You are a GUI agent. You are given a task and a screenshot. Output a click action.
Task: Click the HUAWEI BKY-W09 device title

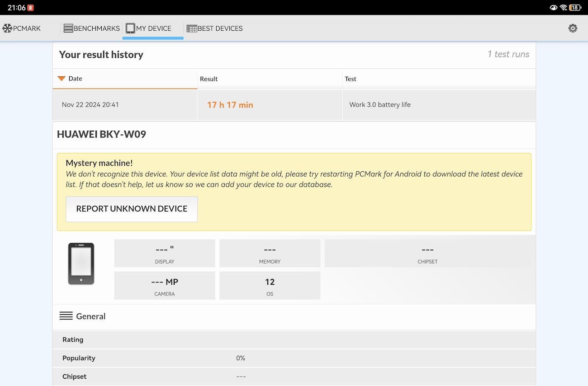101,134
